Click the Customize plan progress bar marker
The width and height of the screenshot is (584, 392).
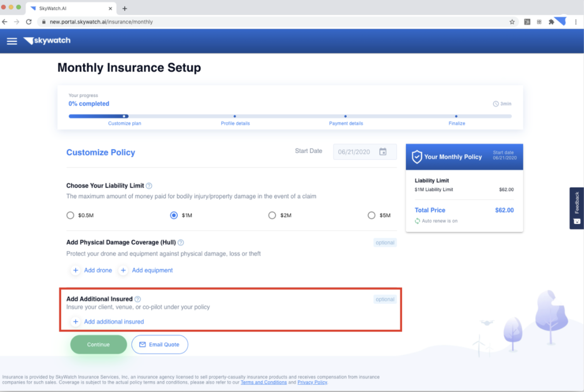tap(124, 116)
